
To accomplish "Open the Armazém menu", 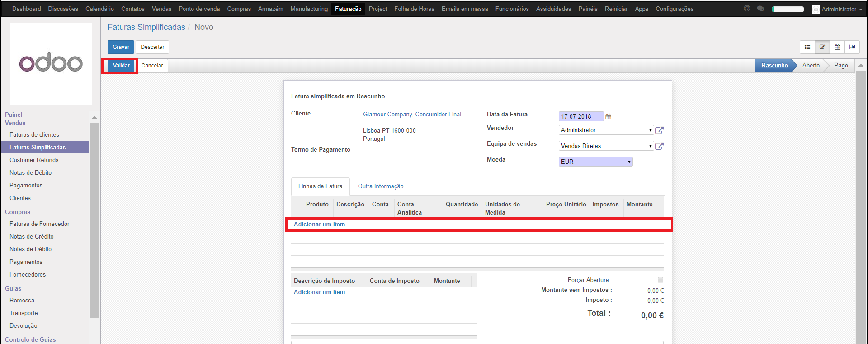I will (270, 9).
